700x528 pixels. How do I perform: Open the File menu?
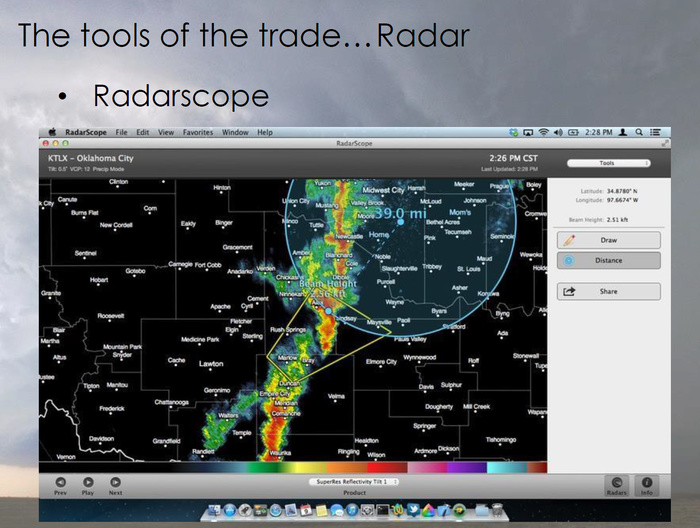tap(121, 132)
